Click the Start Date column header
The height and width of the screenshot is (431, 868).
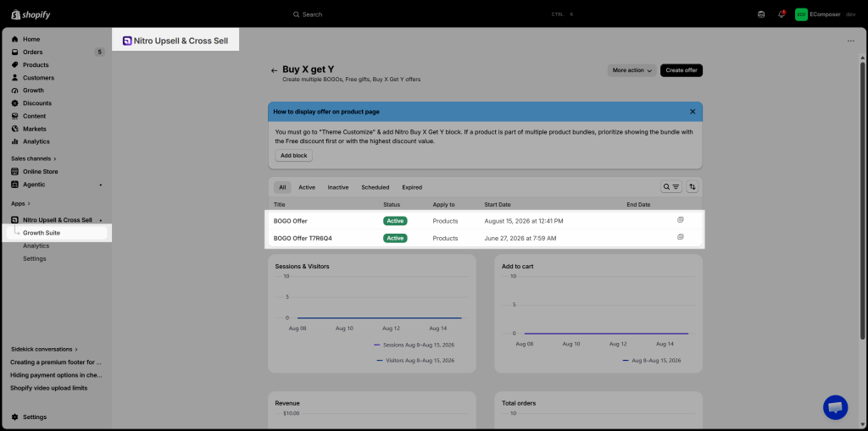498,205
